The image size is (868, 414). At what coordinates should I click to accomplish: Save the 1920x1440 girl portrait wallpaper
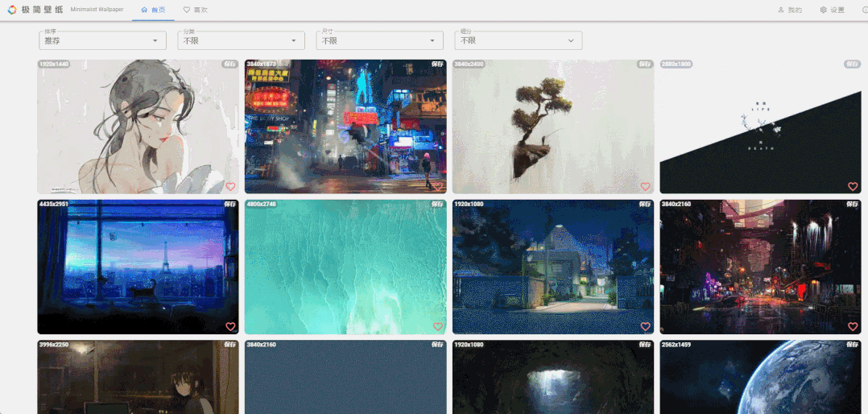[229, 64]
